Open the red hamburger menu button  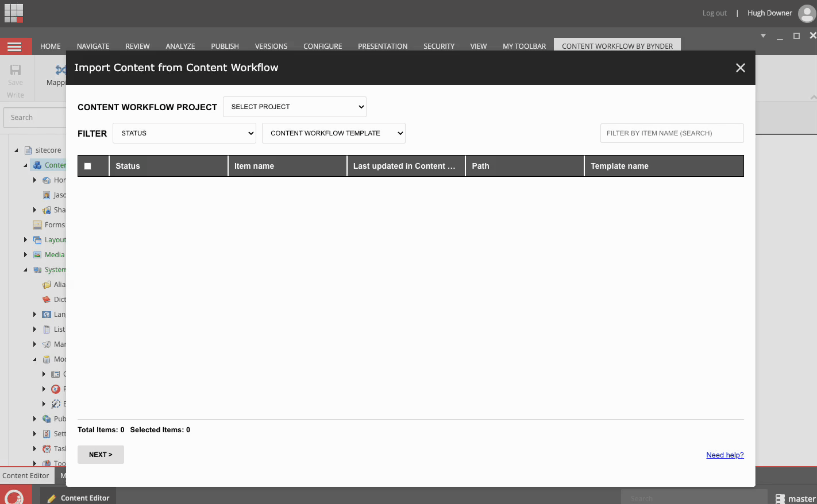tap(14, 46)
